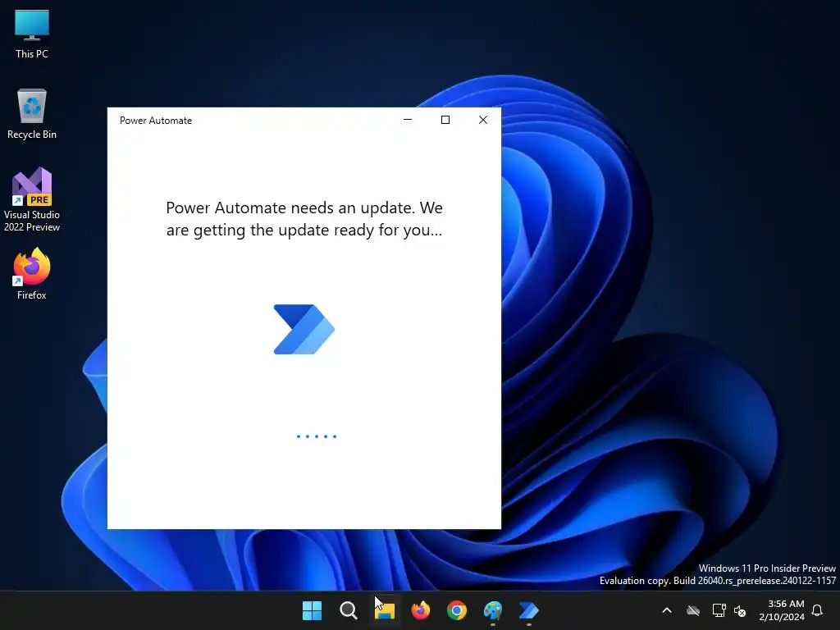Show hidden system tray icons
The height and width of the screenshot is (630, 840).
coord(667,610)
